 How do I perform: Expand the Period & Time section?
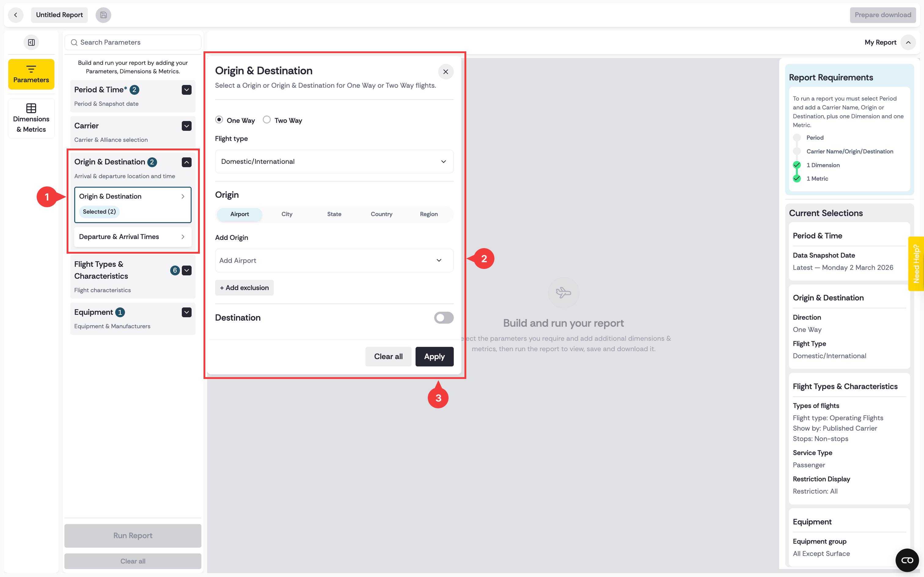point(187,90)
